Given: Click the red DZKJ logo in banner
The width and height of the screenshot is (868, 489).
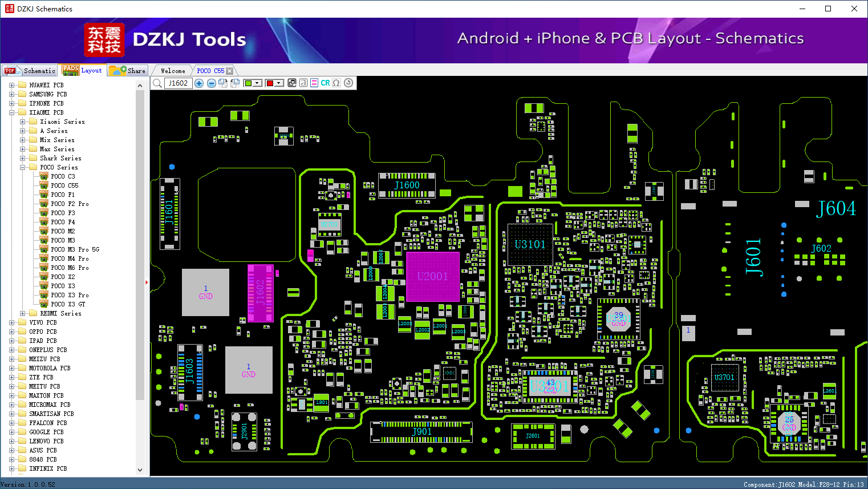Looking at the screenshot, I should [x=104, y=39].
